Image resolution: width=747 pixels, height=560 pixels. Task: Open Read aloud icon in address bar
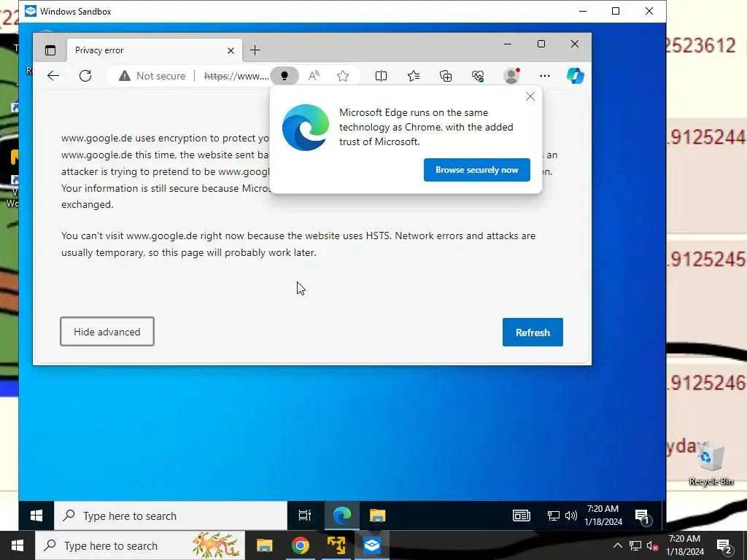pos(314,76)
